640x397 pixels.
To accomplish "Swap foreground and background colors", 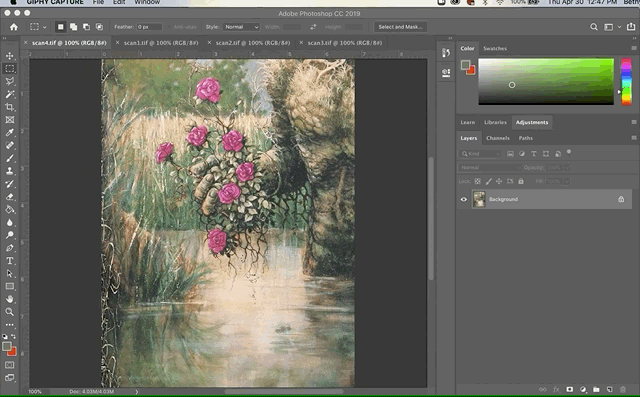I will click(13, 337).
